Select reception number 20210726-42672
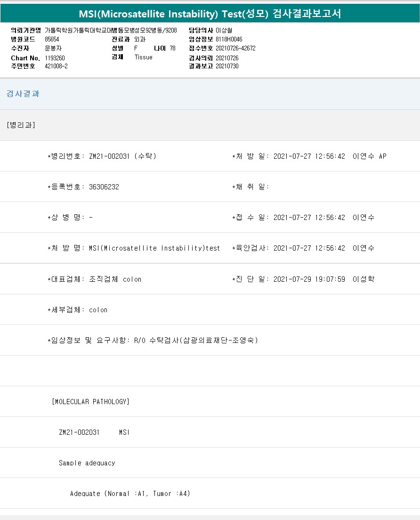Image resolution: width=420 pixels, height=520 pixels. point(235,48)
